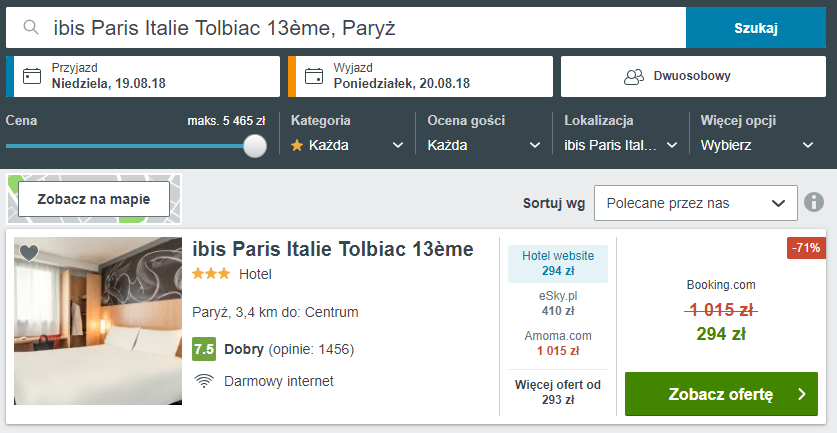The image size is (837, 433).
Task: Click the 7.5 rating badge
Action: click(x=204, y=350)
